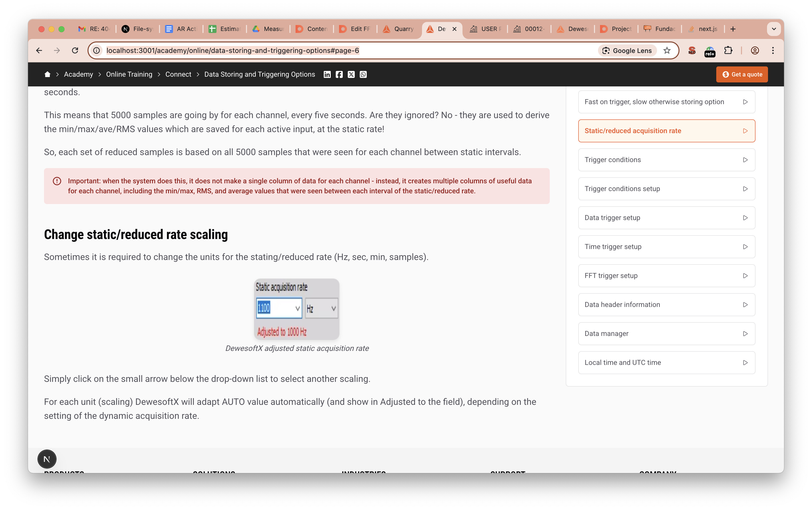Close the active Dewesoft tab

(x=454, y=29)
